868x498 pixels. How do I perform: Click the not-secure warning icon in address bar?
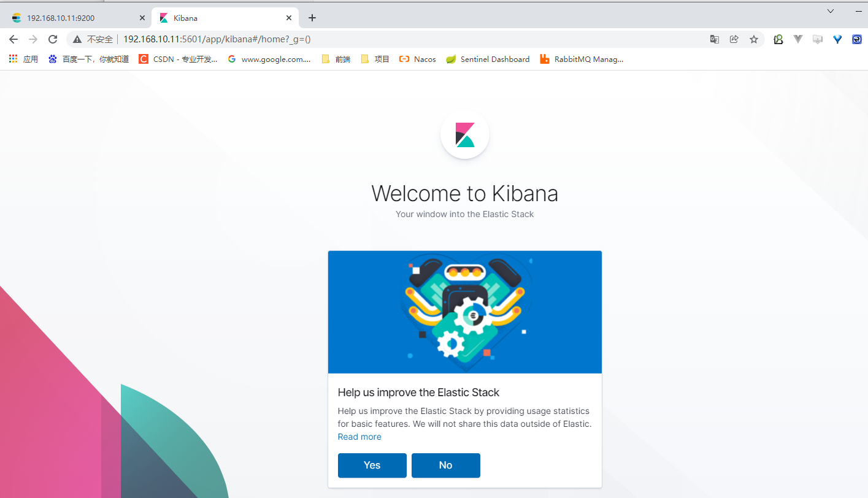(77, 39)
